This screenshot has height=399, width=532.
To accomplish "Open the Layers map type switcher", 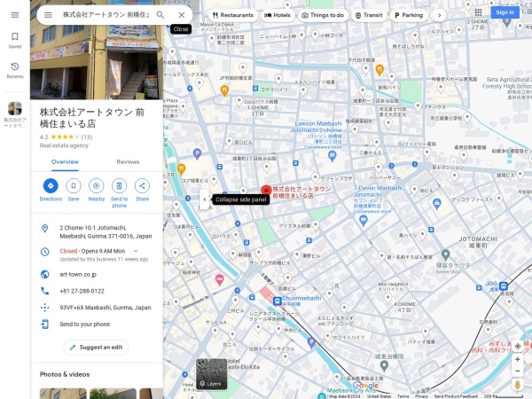I will [211, 374].
